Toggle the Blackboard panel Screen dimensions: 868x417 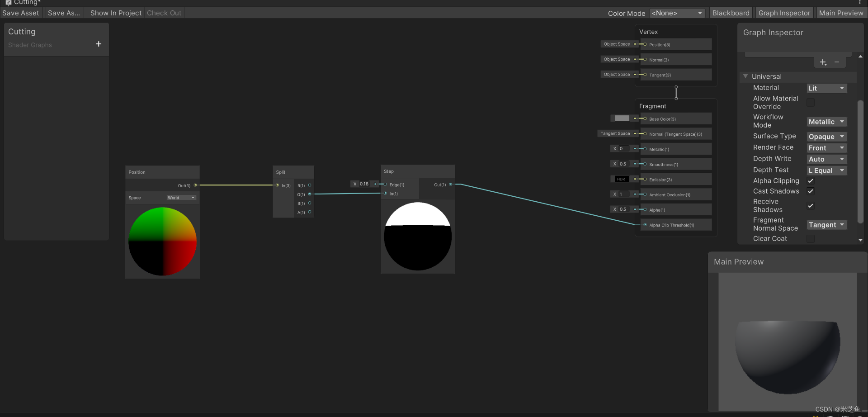click(x=731, y=13)
